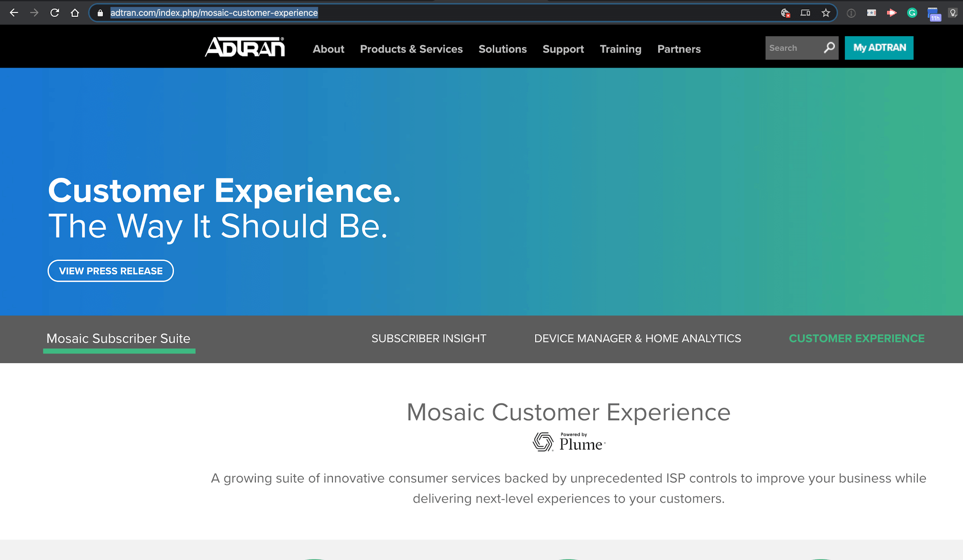Select the Customer Experience tab
Screen dimensions: 963x560
click(857, 338)
